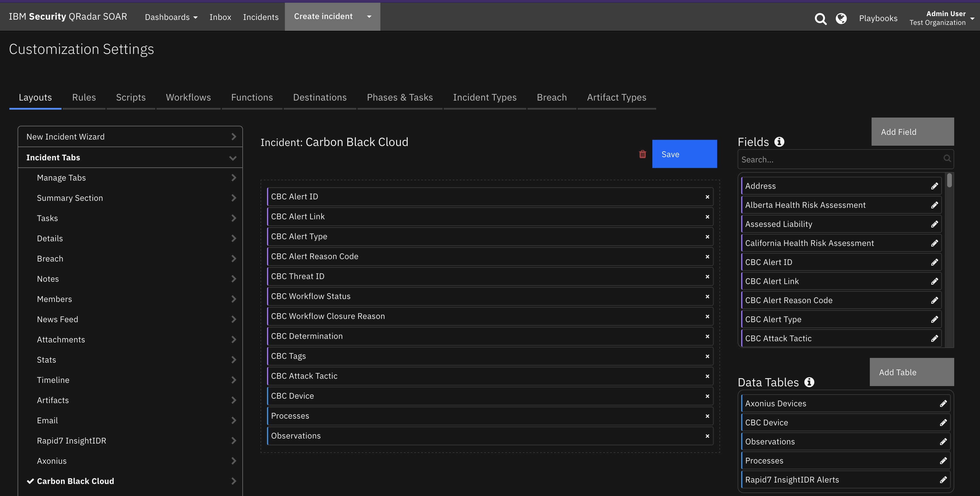This screenshot has width=980, height=496.
Task: Remove CBC Tags from layout
Action: (x=707, y=356)
